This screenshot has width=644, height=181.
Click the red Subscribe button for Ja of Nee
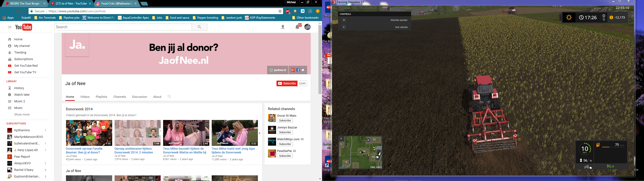287,83
